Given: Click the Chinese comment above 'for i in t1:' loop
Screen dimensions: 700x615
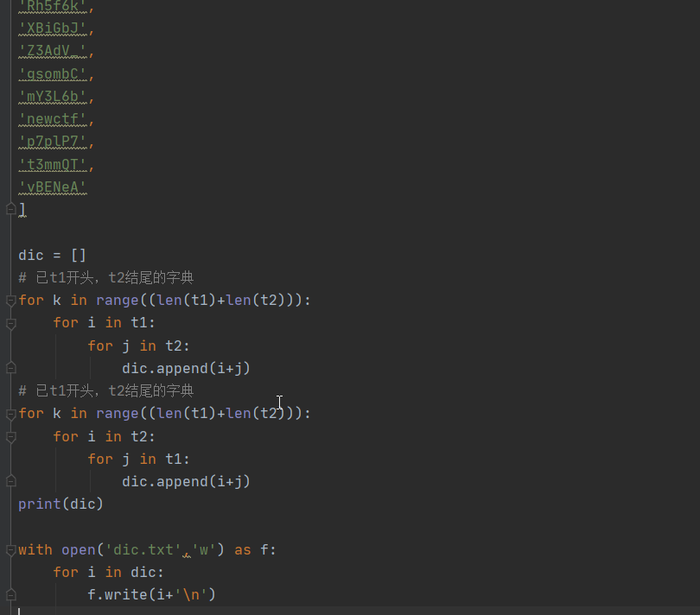Looking at the screenshot, I should click(105, 277).
